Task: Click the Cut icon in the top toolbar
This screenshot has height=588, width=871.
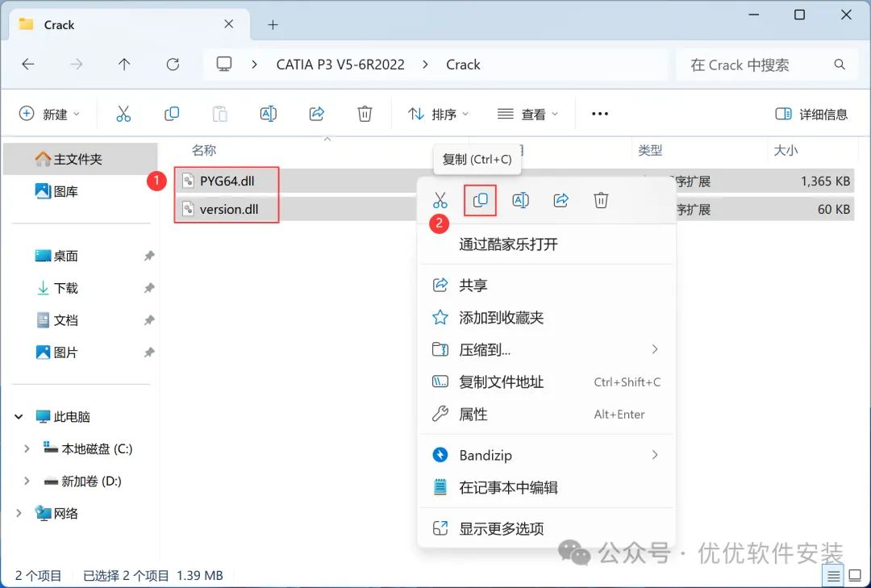Action: click(x=123, y=114)
